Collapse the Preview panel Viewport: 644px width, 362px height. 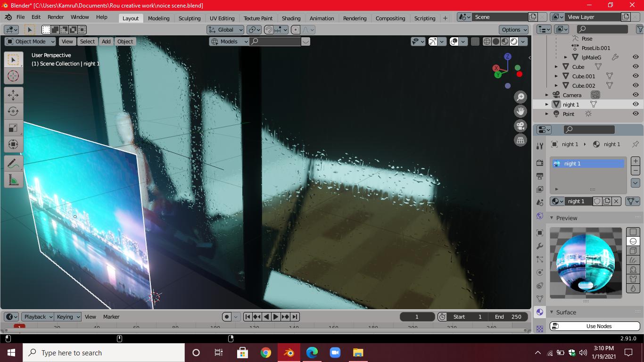552,218
